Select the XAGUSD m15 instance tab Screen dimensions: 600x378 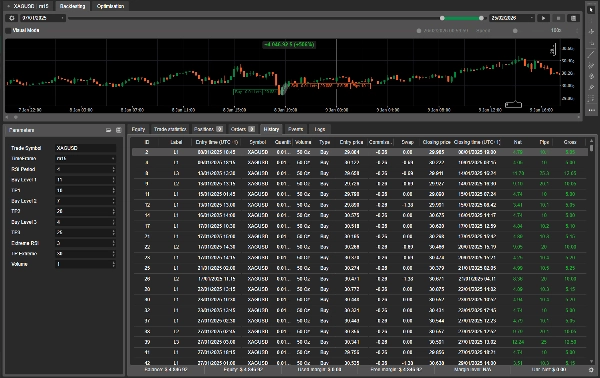click(x=28, y=6)
